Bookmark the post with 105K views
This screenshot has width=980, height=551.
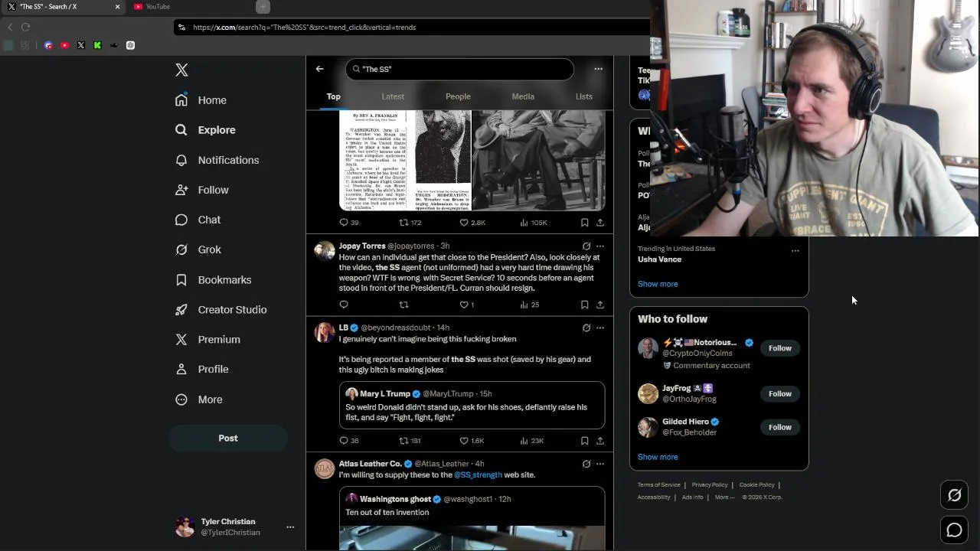tap(584, 223)
